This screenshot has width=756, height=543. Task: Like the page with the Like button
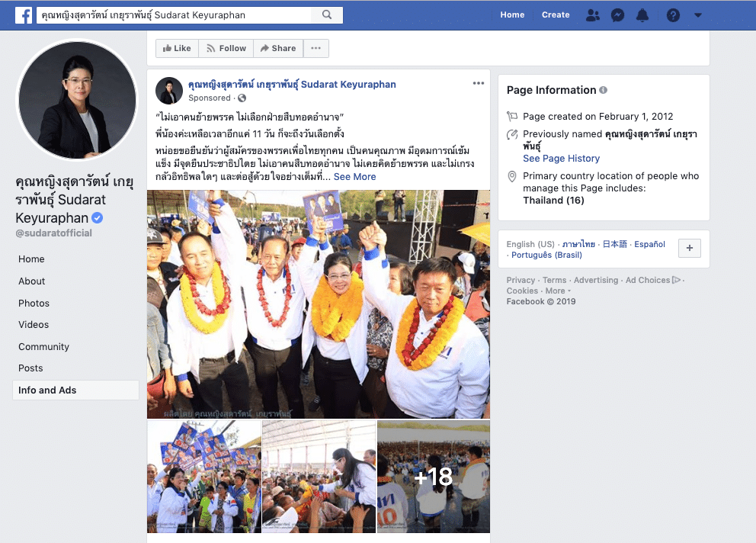coord(177,48)
